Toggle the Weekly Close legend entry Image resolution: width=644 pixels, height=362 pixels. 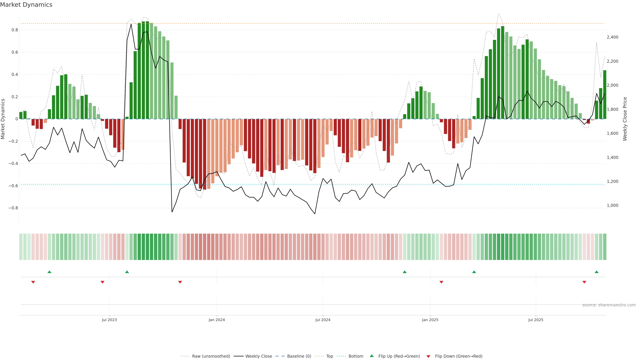(258, 356)
